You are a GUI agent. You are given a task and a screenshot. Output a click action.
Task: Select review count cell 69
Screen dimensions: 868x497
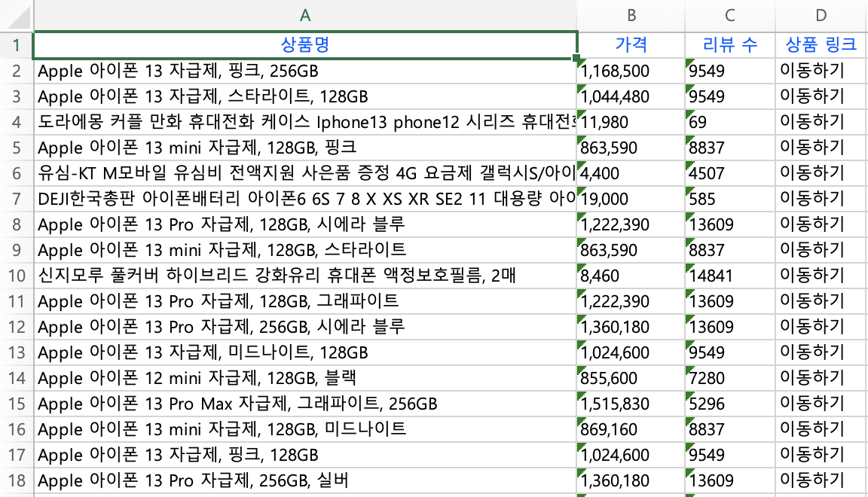point(729,122)
